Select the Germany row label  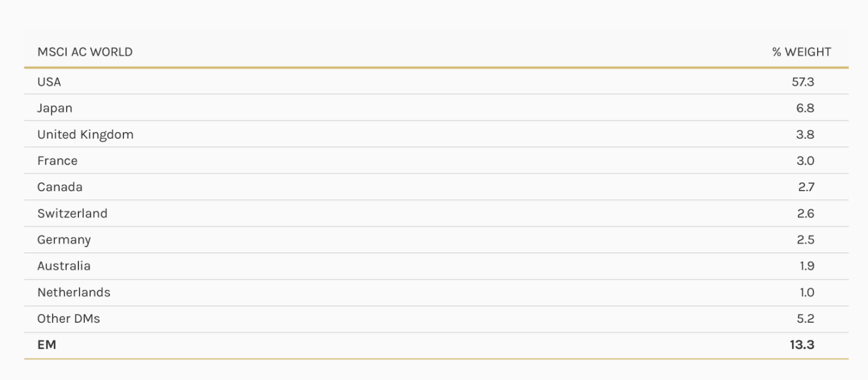64,240
